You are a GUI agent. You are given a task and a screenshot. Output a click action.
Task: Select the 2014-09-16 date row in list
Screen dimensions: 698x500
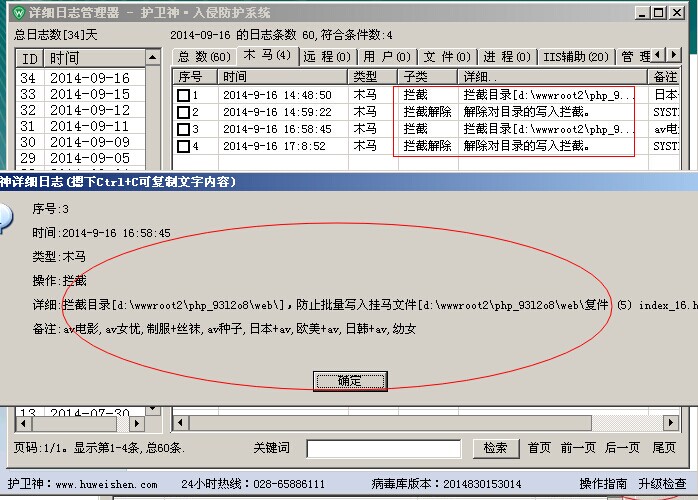90,78
